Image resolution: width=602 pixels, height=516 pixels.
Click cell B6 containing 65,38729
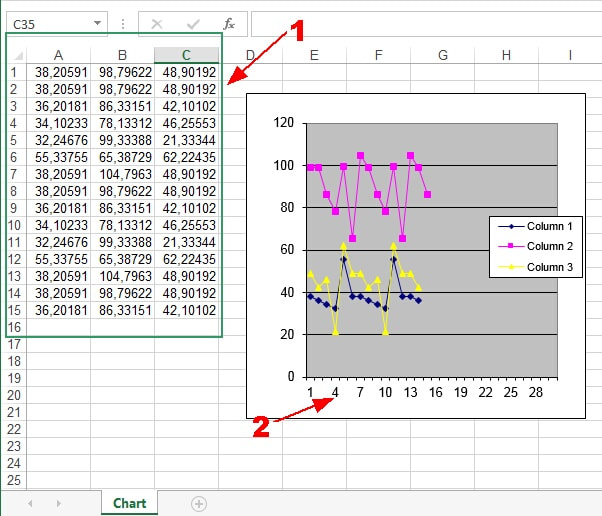[122, 157]
